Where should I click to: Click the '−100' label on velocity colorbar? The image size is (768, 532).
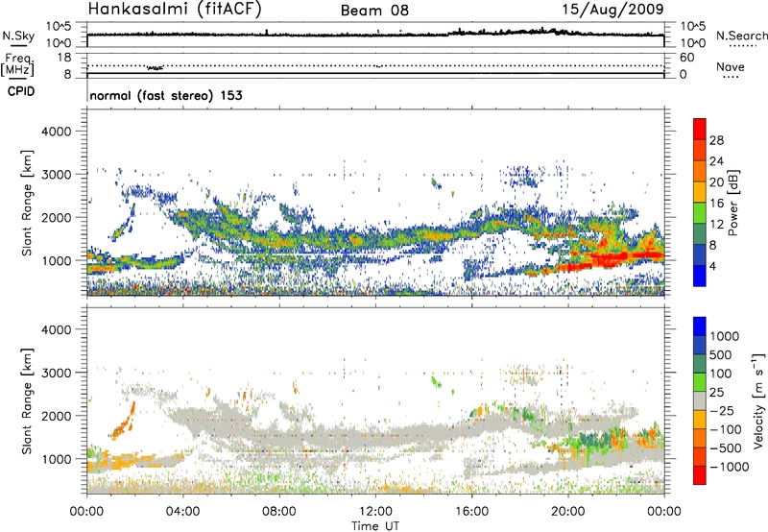[x=725, y=429]
